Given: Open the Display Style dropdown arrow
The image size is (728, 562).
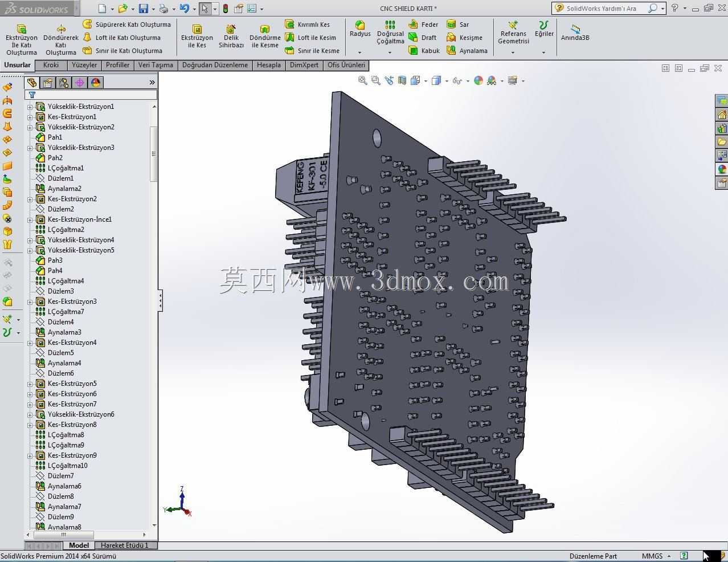Looking at the screenshot, I should coord(447,81).
